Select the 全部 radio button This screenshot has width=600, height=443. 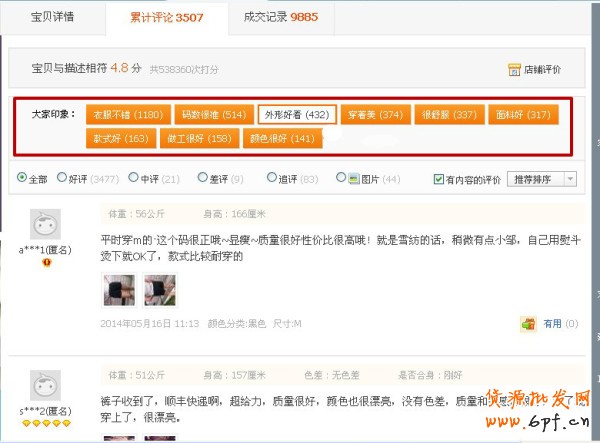[x=23, y=179]
